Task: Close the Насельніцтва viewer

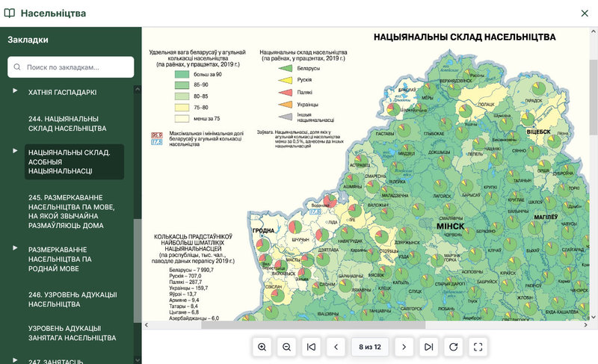Action: (x=585, y=13)
